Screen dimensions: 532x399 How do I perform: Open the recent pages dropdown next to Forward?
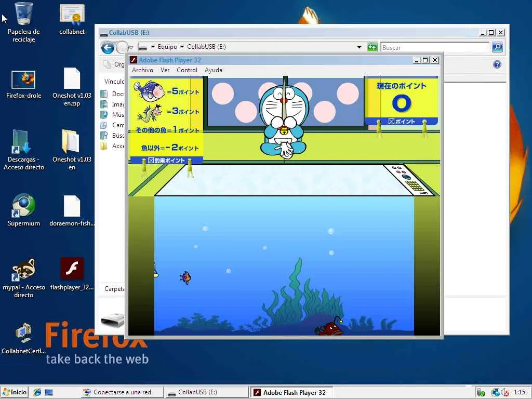[x=131, y=47]
